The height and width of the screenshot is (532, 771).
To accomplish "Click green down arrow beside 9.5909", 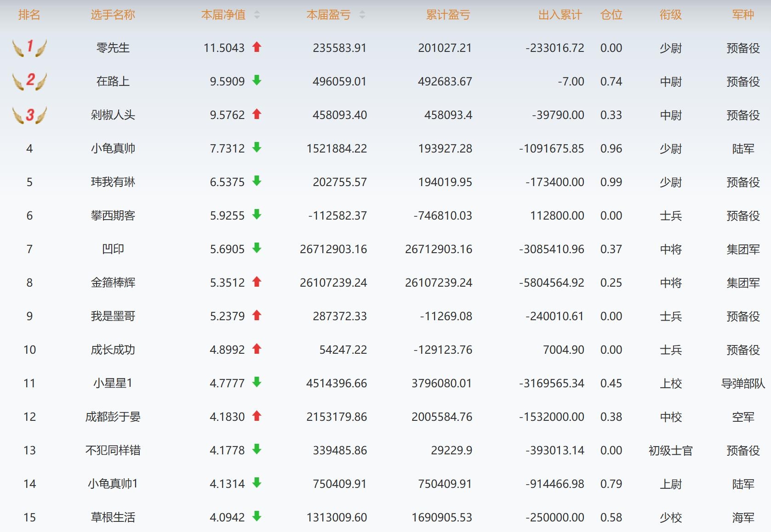I will click(x=257, y=80).
